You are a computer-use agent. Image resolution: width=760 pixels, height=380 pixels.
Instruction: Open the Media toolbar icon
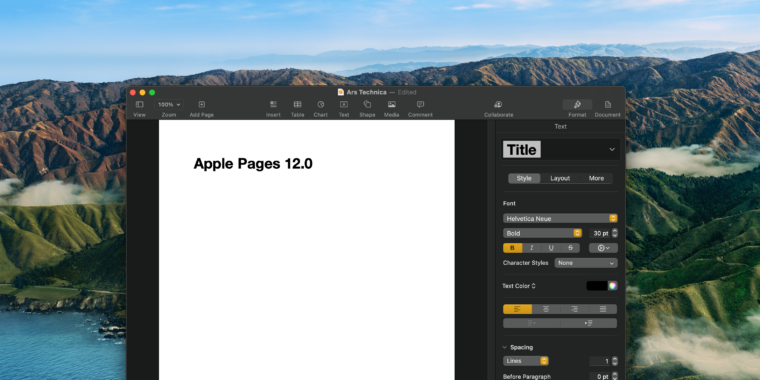(392, 104)
